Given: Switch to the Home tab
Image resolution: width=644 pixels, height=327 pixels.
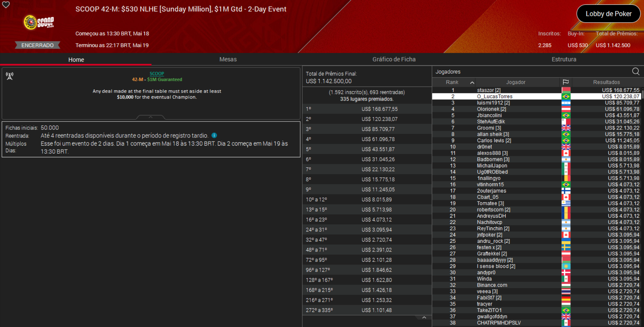Looking at the screenshot, I should pyautogui.click(x=76, y=59).
